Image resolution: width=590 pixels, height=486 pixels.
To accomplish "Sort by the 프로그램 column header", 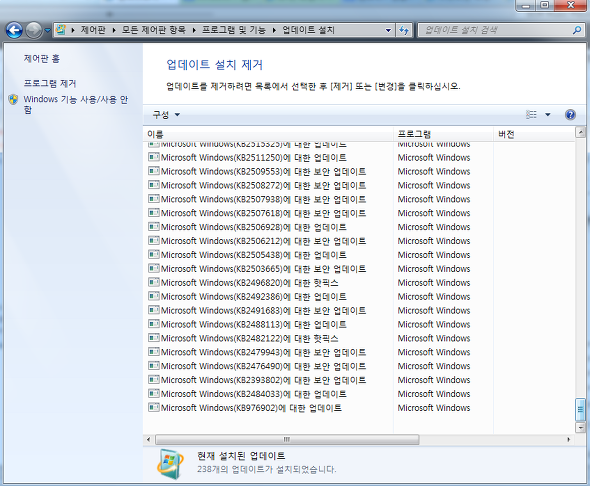I will click(x=443, y=134).
